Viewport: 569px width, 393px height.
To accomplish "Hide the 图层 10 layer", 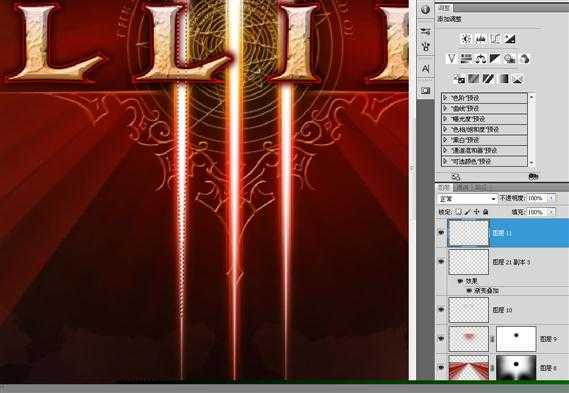I will 441,310.
